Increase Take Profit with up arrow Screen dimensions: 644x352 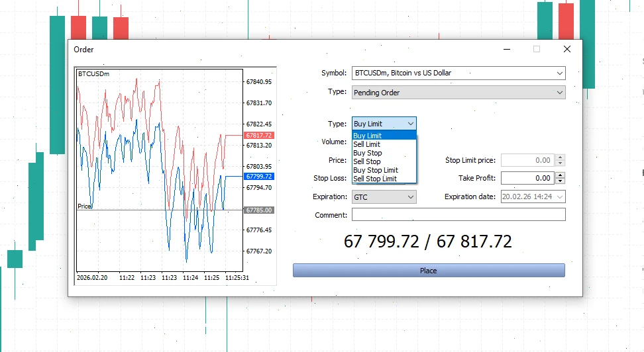tap(561, 175)
